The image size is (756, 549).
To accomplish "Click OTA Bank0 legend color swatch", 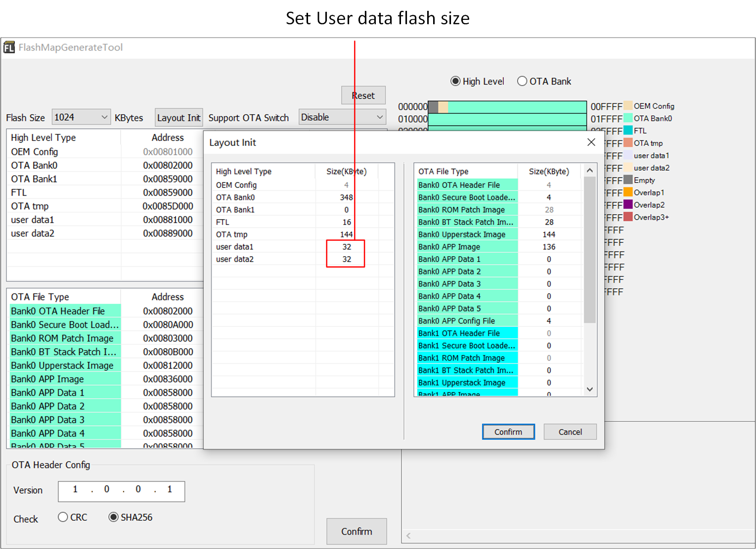I will pos(628,118).
